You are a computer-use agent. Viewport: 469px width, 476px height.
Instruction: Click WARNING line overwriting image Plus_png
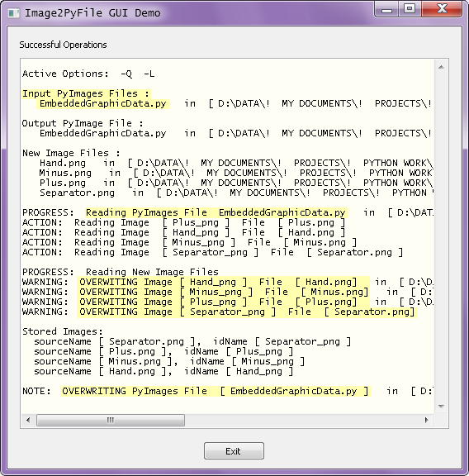228,302
